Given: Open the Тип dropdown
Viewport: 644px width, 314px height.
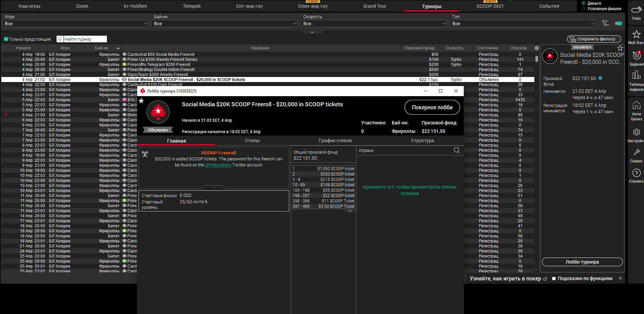Looking at the screenshot, I should click(x=523, y=24).
